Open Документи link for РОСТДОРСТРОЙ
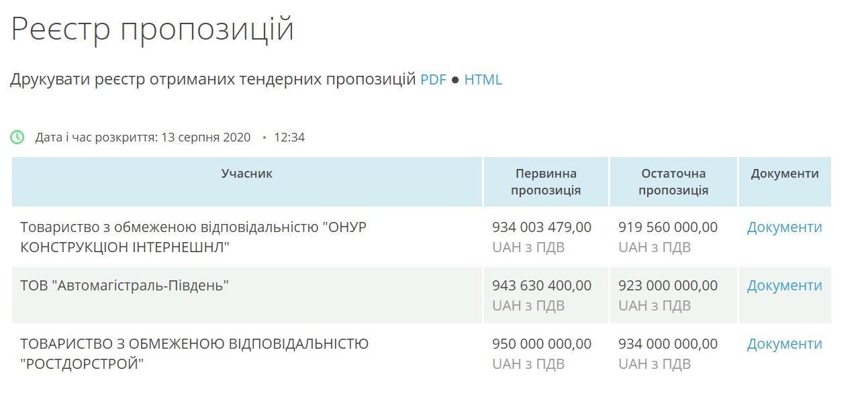 coord(784,344)
